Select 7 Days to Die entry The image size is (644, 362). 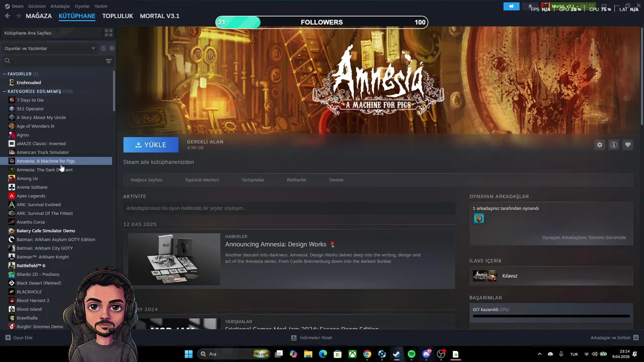[30, 100]
